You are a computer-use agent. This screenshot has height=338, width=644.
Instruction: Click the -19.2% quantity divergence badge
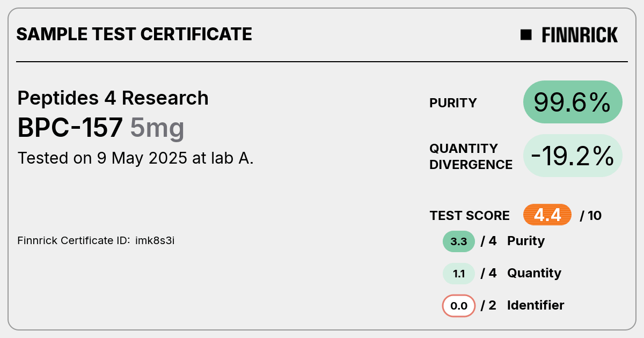pyautogui.click(x=573, y=156)
